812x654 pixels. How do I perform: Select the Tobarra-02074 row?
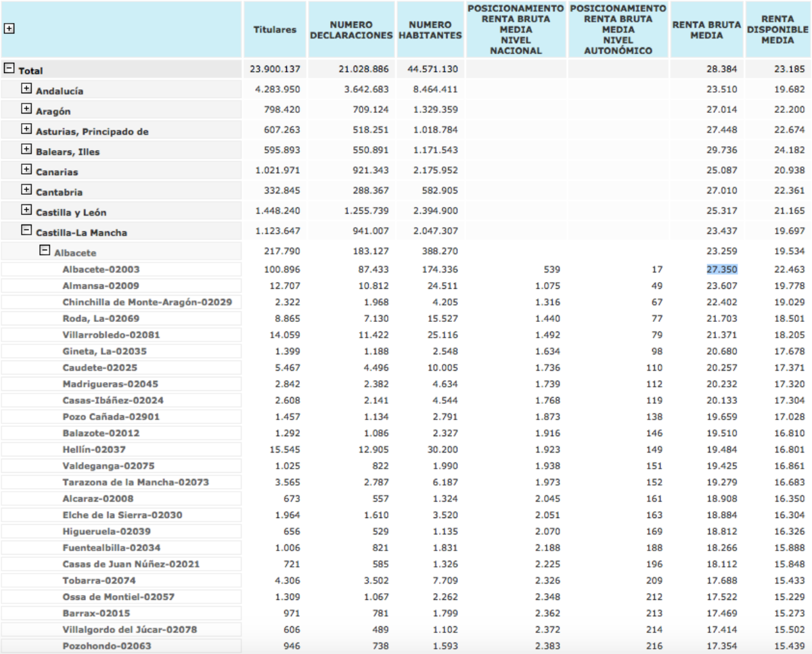coord(122,580)
